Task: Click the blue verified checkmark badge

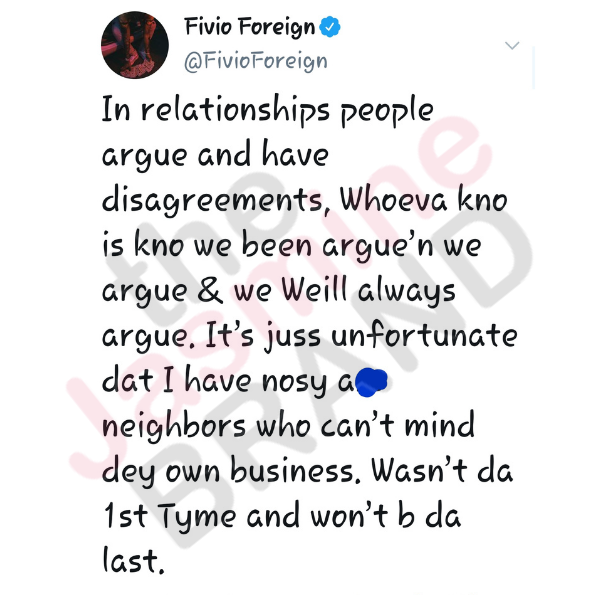Action: coord(330,27)
